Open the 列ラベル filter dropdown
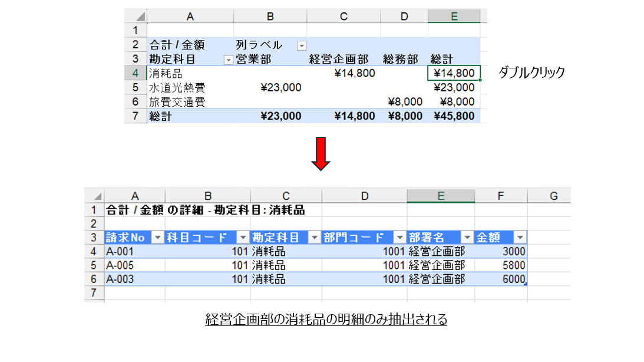The image size is (644, 362). tap(302, 45)
